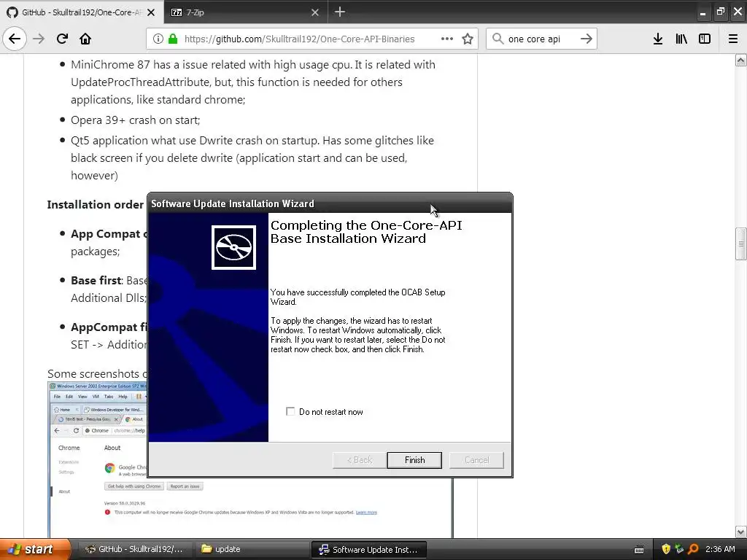
Task: Click the on-screen keyboard taskbar icon
Action: (x=639, y=550)
